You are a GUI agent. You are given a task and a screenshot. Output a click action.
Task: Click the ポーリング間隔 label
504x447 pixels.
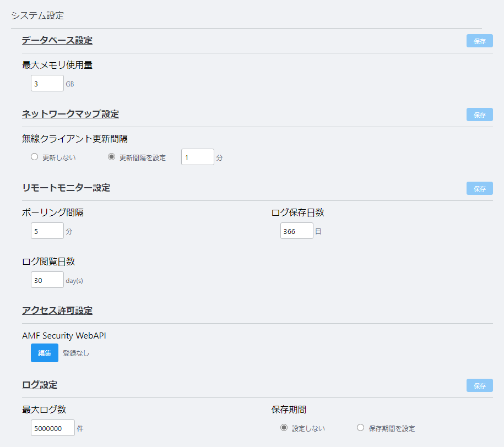53,212
